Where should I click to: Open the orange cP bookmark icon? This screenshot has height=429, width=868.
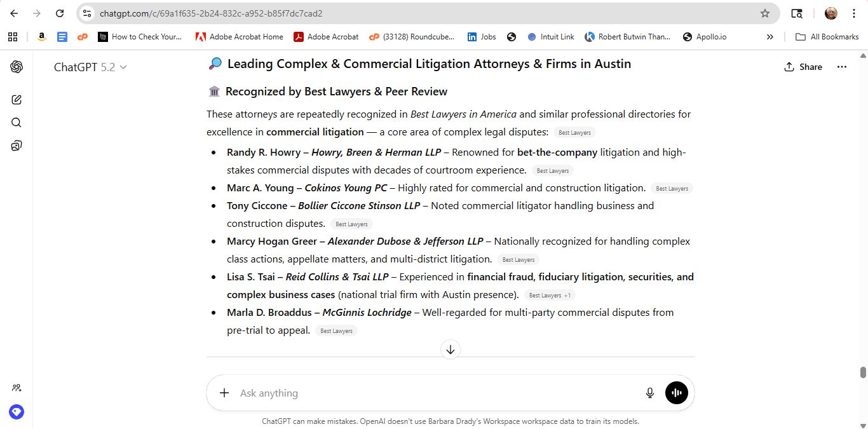point(83,37)
